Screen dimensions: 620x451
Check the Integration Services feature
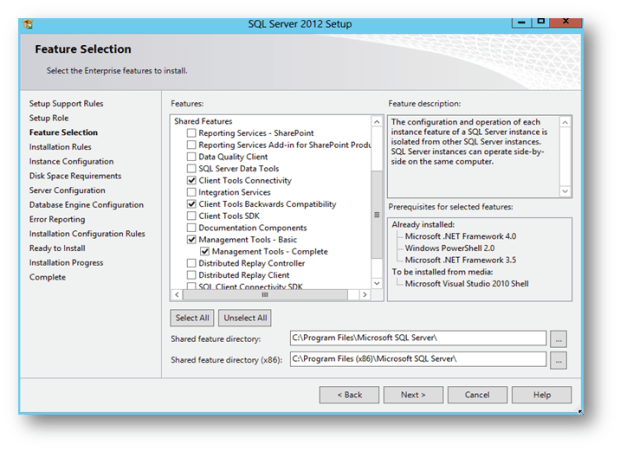[x=192, y=193]
